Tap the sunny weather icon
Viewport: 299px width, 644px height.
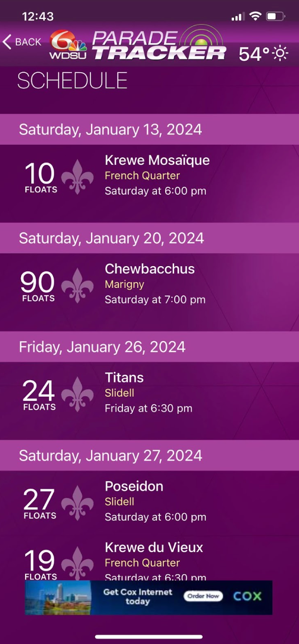pos(281,54)
